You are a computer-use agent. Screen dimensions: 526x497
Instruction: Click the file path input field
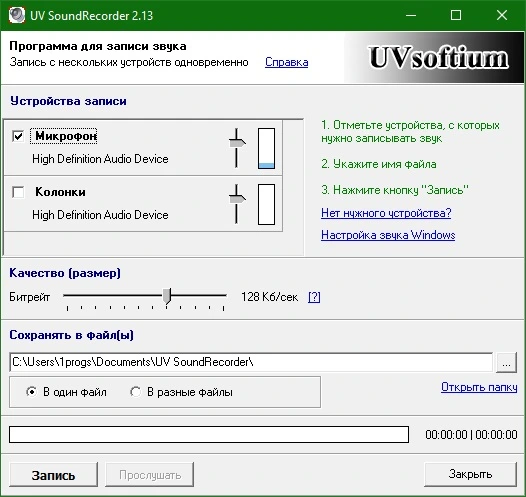pyautogui.click(x=251, y=362)
